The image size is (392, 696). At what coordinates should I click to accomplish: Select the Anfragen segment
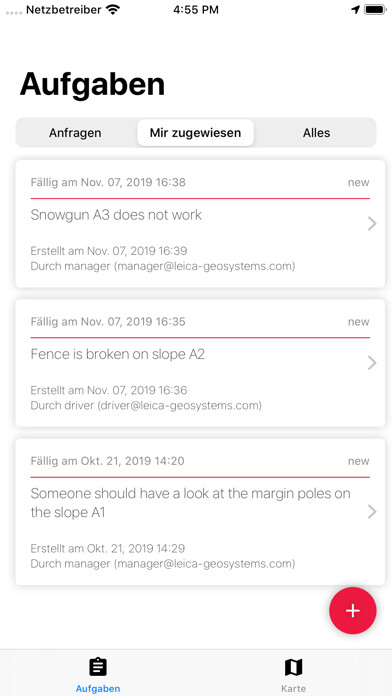tap(75, 133)
